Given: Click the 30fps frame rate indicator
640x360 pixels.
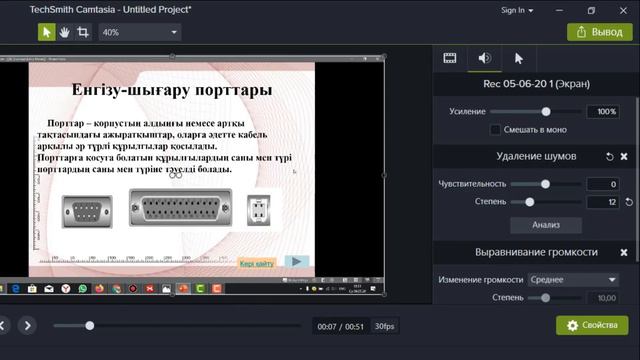Looking at the screenshot, I should click(x=384, y=327).
